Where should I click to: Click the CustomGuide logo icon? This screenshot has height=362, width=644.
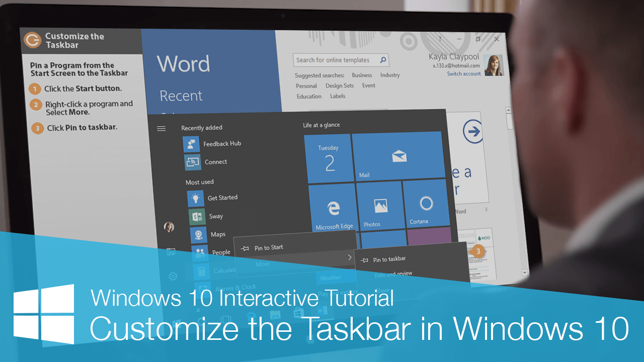pos(33,40)
